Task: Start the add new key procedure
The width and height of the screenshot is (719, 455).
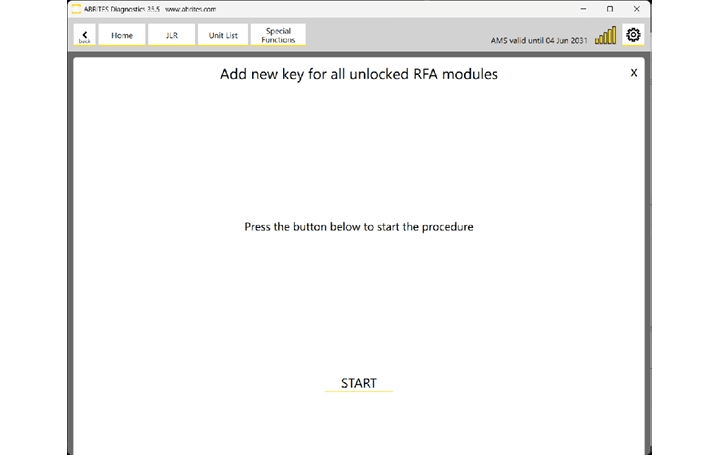Action: [x=359, y=383]
